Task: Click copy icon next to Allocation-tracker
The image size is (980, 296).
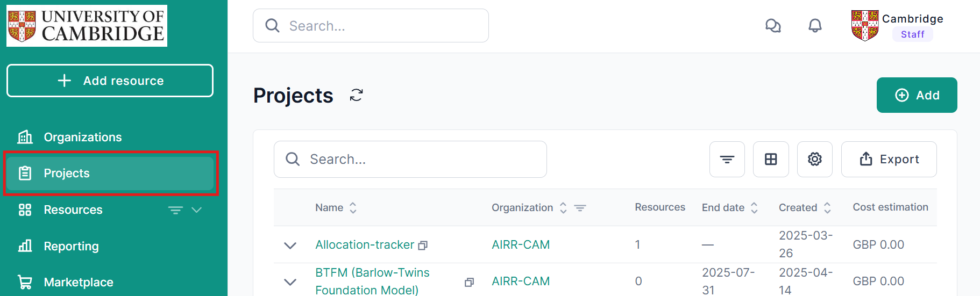Action: pos(423,246)
